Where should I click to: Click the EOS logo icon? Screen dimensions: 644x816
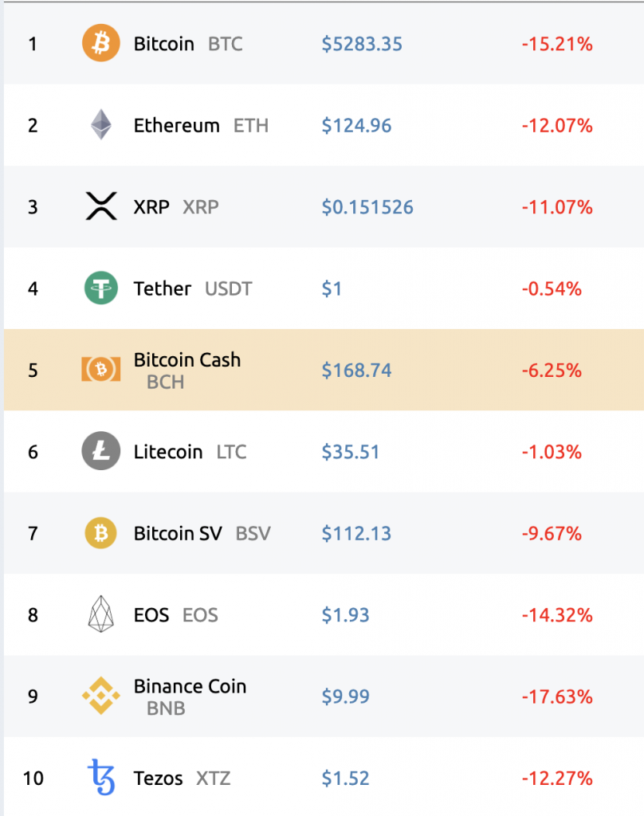(x=101, y=615)
